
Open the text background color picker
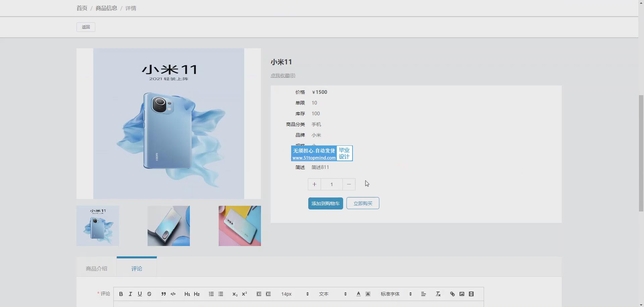click(x=368, y=294)
